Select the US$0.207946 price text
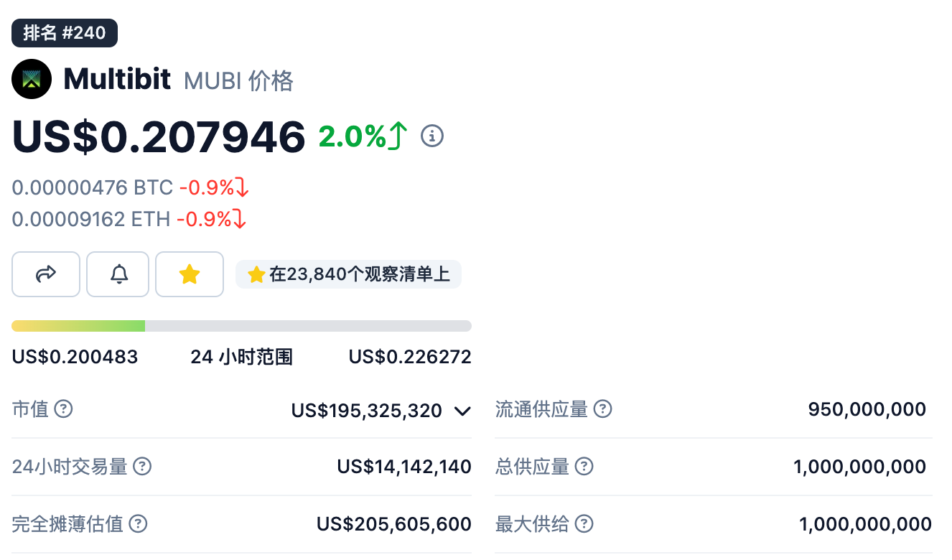 (157, 136)
